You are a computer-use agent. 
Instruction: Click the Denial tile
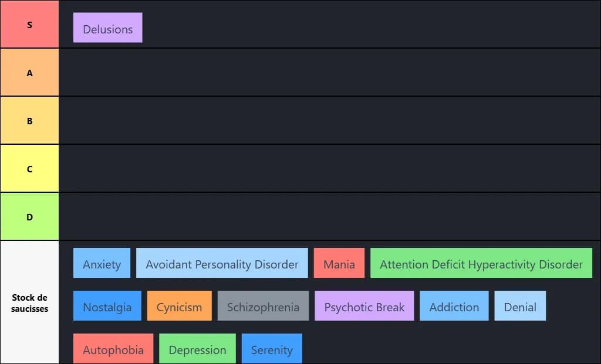(x=520, y=306)
